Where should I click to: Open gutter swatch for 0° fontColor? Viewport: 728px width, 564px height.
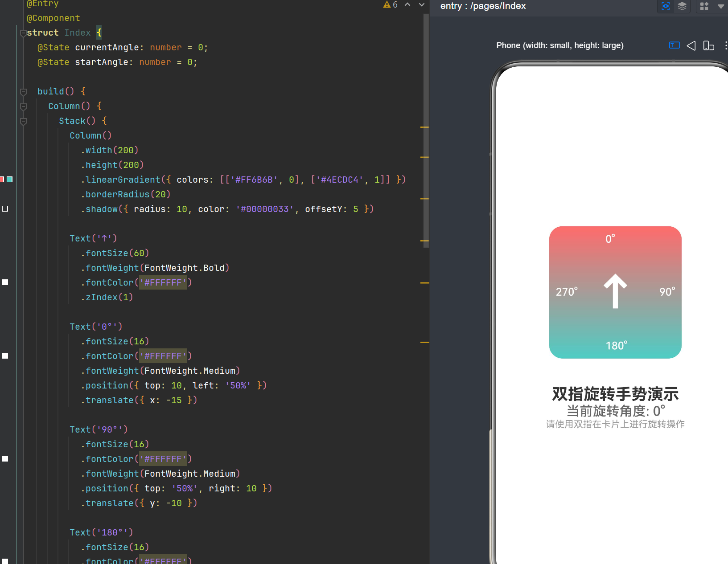pyautogui.click(x=5, y=356)
